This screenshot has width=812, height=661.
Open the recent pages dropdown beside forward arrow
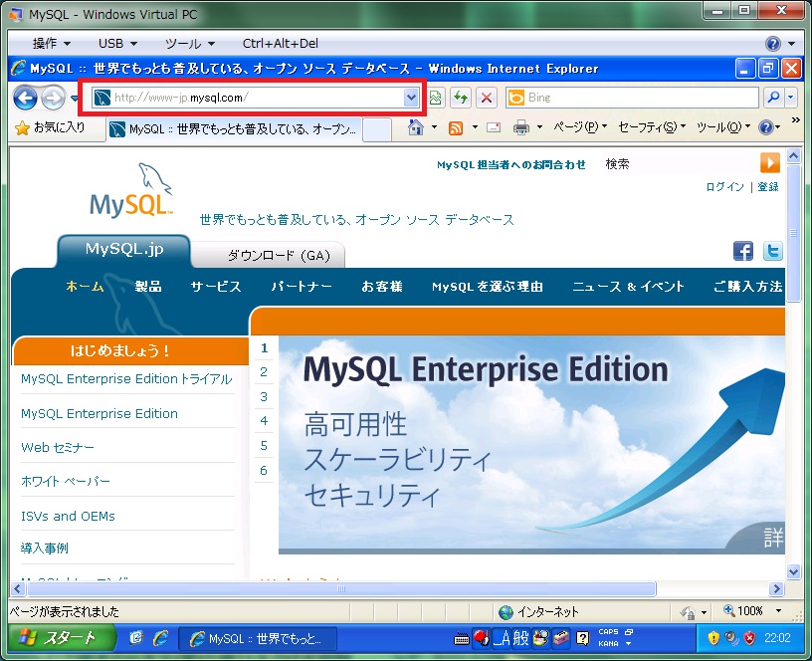pos(74,98)
